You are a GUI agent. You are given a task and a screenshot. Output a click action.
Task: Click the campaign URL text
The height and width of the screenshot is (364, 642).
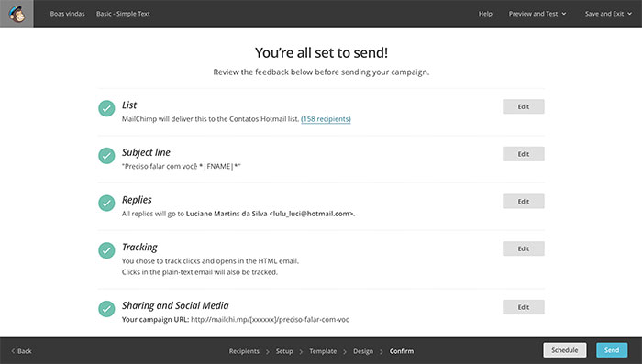[x=270, y=319]
